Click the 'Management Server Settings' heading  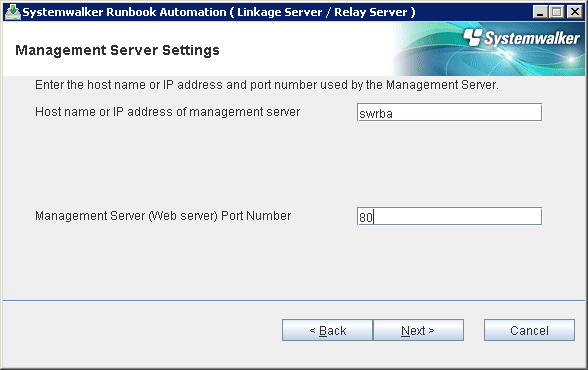coord(117,50)
